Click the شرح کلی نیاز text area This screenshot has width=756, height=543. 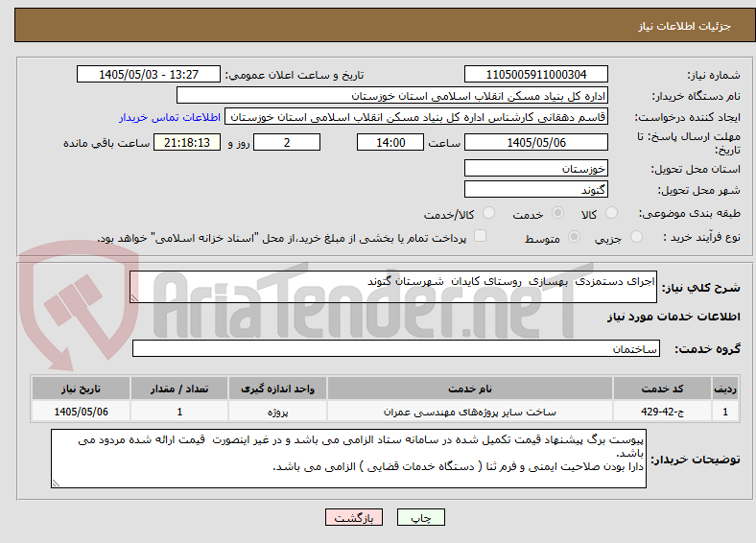393,287
